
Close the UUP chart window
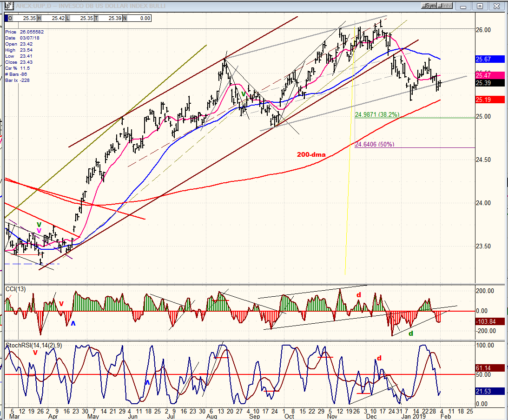click(496, 6)
